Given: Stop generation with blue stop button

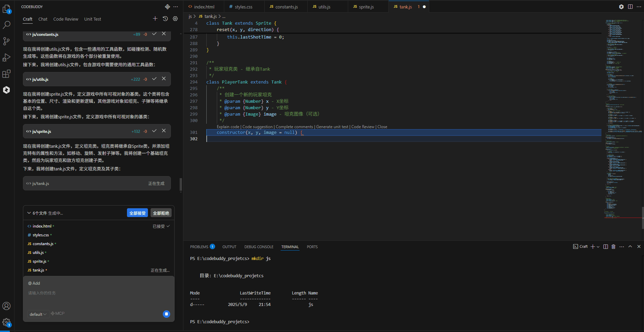Looking at the screenshot, I should pyautogui.click(x=166, y=314).
